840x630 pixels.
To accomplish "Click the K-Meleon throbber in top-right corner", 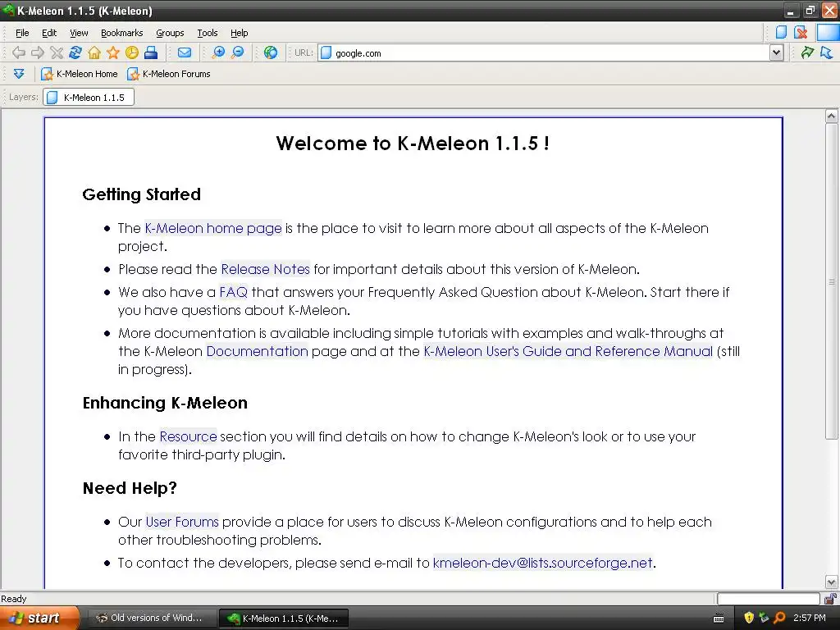I will [829, 32].
